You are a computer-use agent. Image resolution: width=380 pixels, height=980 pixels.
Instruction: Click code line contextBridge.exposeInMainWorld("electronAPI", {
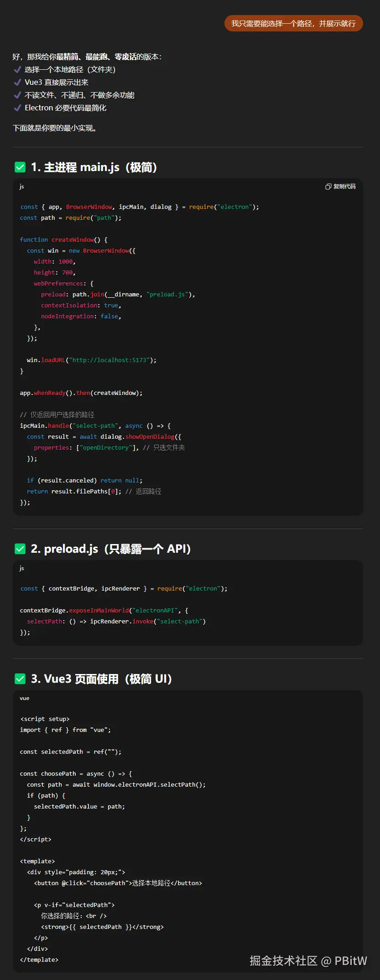click(x=104, y=611)
